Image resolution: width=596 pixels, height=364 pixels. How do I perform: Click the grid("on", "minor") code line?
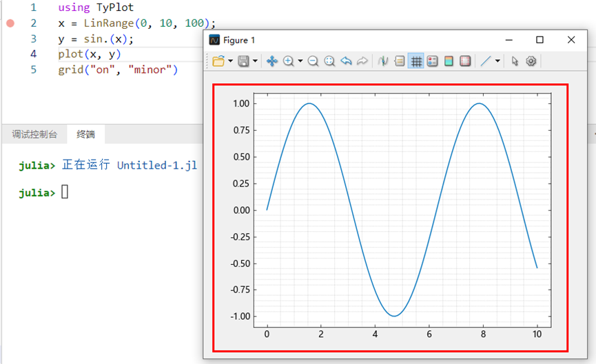(x=118, y=69)
